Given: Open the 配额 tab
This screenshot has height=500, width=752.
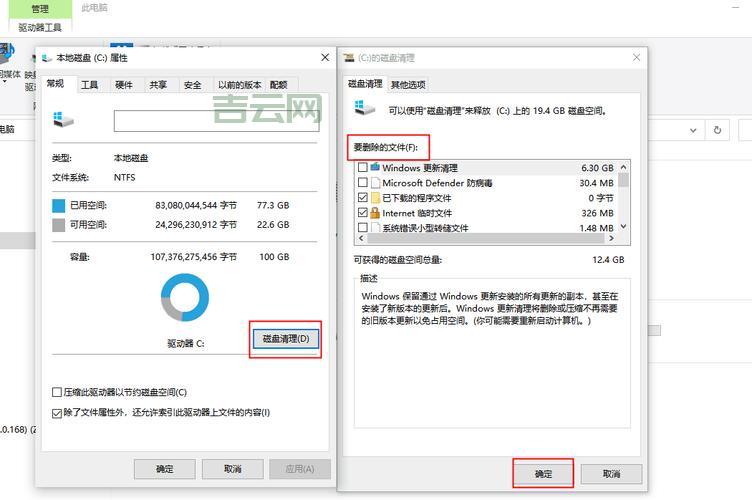Looking at the screenshot, I should pyautogui.click(x=279, y=85).
